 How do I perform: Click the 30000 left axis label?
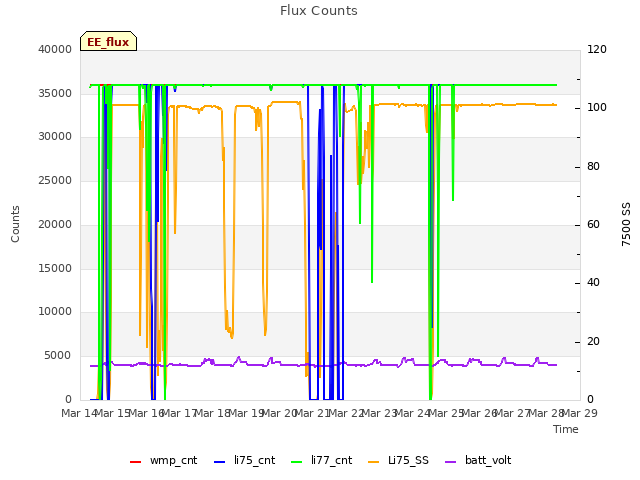pos(55,136)
